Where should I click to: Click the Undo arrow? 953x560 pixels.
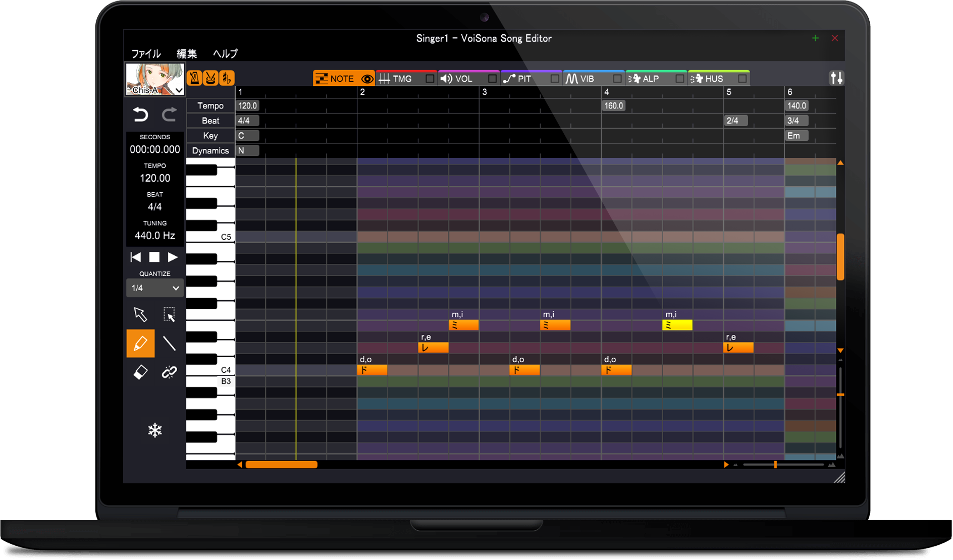[x=141, y=115]
